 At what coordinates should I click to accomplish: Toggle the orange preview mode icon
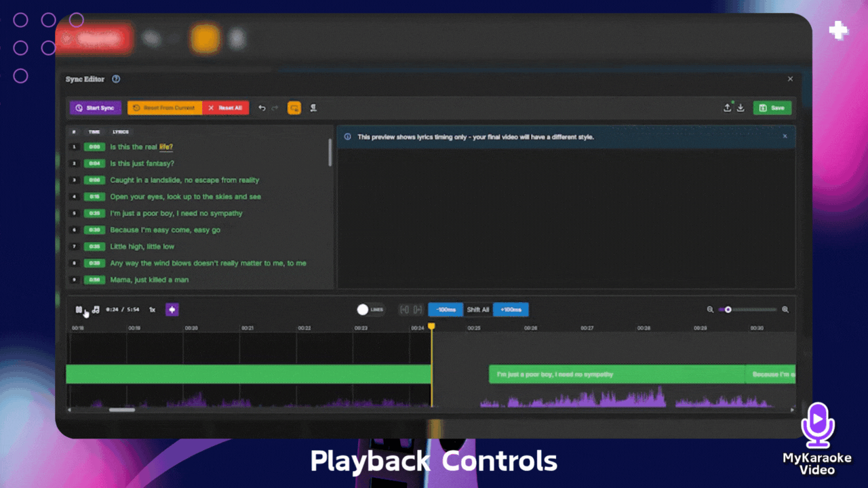[294, 108]
